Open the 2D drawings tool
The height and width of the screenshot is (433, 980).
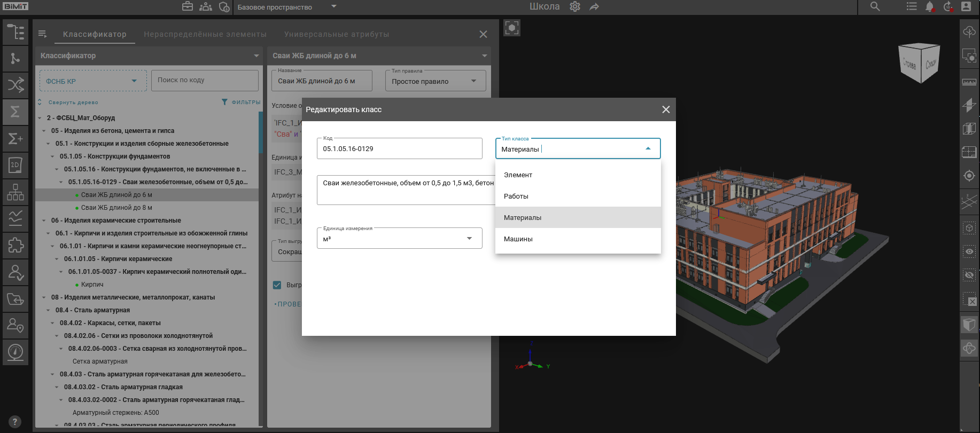(15, 166)
